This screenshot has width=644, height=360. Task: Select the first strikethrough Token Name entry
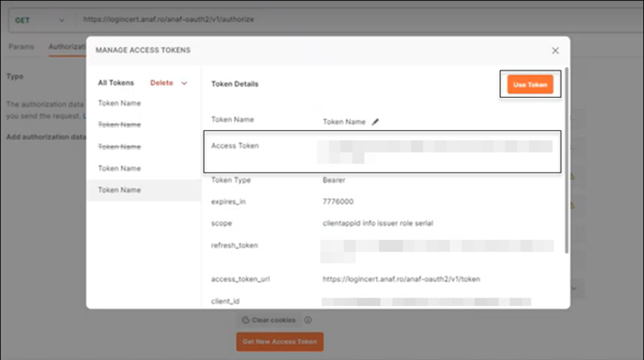tap(119, 125)
